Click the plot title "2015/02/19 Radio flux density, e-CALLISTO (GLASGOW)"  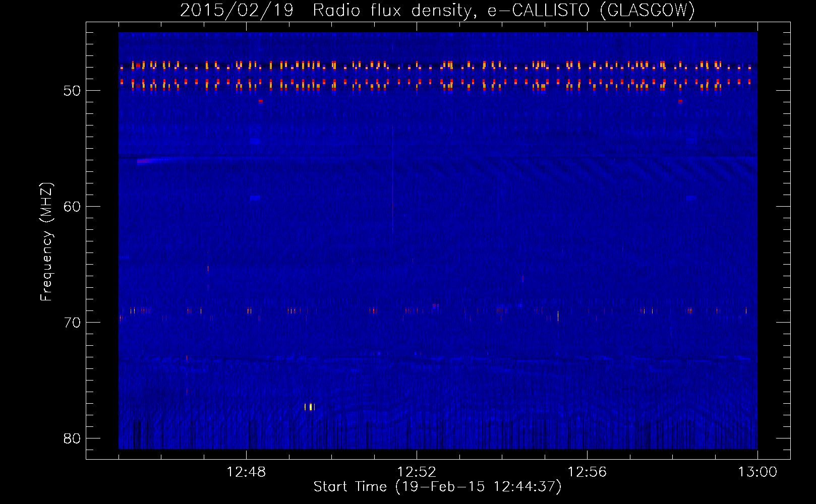point(437,10)
